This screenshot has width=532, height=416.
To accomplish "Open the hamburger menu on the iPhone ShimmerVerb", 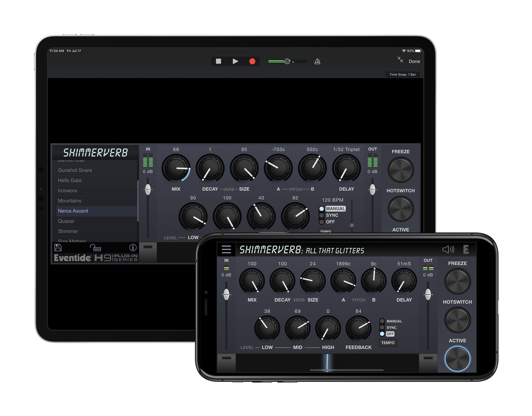I will pyautogui.click(x=227, y=249).
